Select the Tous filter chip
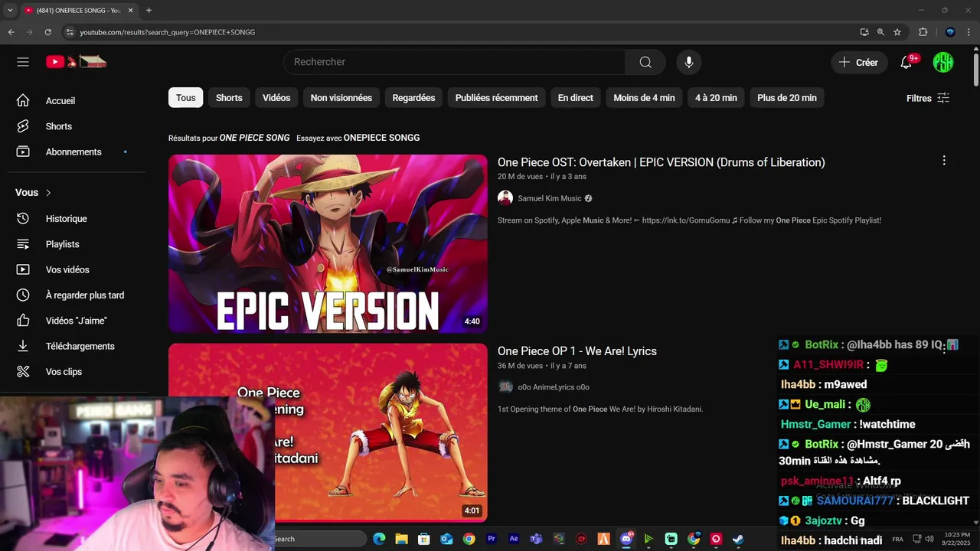Screen dimensions: 980x551 (x=185, y=98)
